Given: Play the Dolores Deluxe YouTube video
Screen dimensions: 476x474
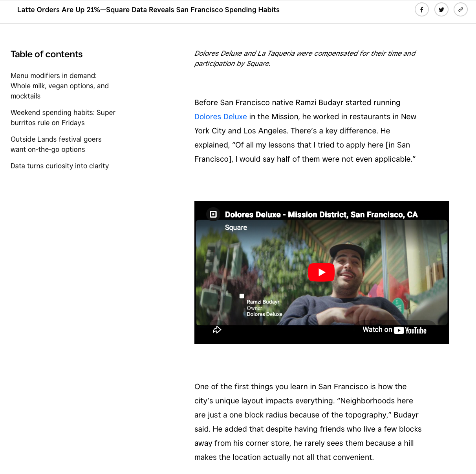Looking at the screenshot, I should tap(321, 272).
